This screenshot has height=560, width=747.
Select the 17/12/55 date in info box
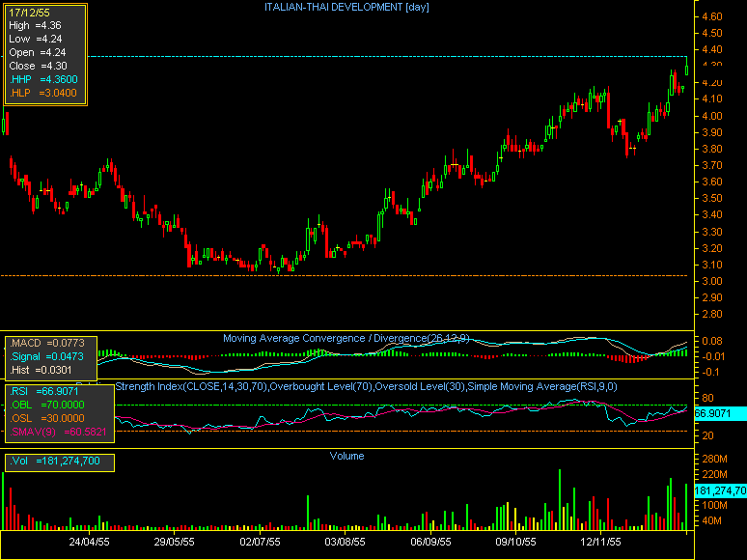click(29, 13)
